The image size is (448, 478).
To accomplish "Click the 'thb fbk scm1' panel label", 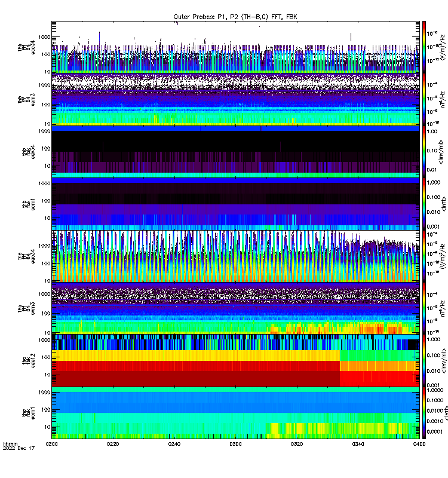I will (28, 204).
